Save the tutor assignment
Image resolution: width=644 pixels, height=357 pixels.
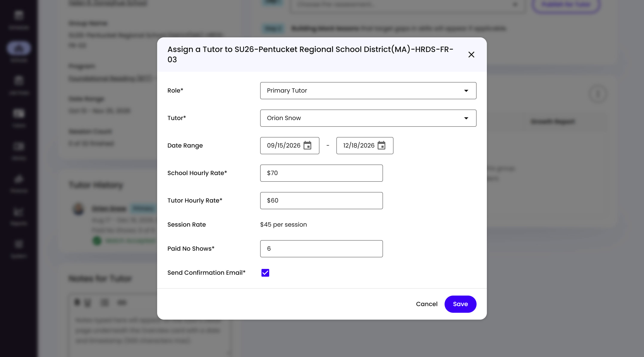460,304
